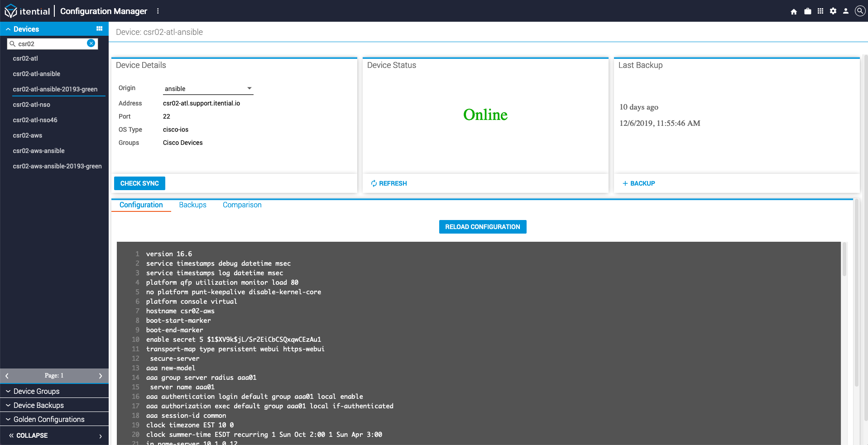Switch to the Backups tab
868x445 pixels.
(x=192, y=205)
